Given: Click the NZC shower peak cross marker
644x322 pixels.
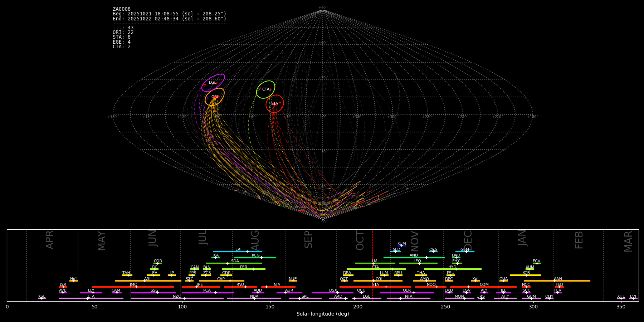Looking at the screenshot, I should tap(184, 298).
